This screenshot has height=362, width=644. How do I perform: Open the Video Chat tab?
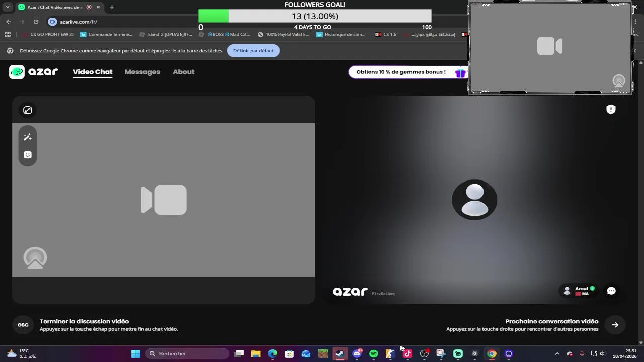tap(93, 72)
